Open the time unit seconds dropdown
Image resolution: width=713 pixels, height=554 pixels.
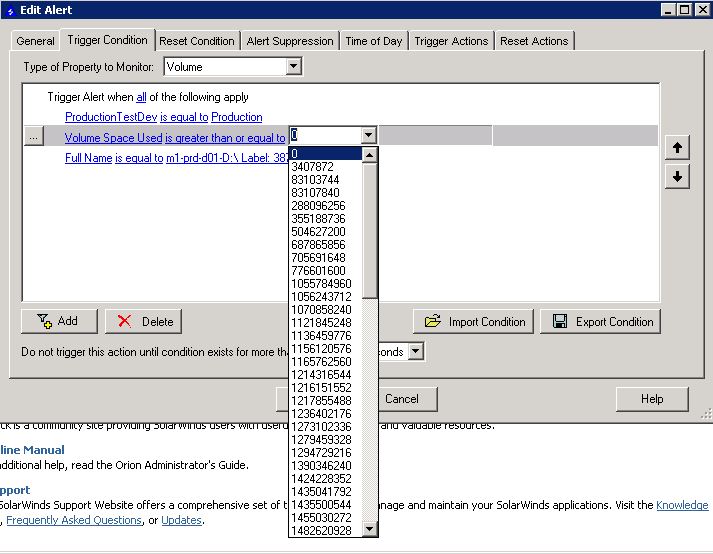point(416,352)
